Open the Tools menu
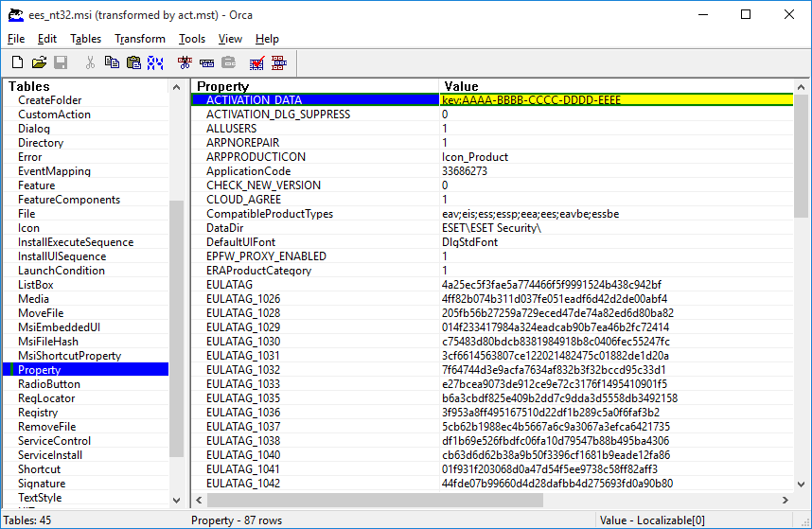 (x=192, y=39)
